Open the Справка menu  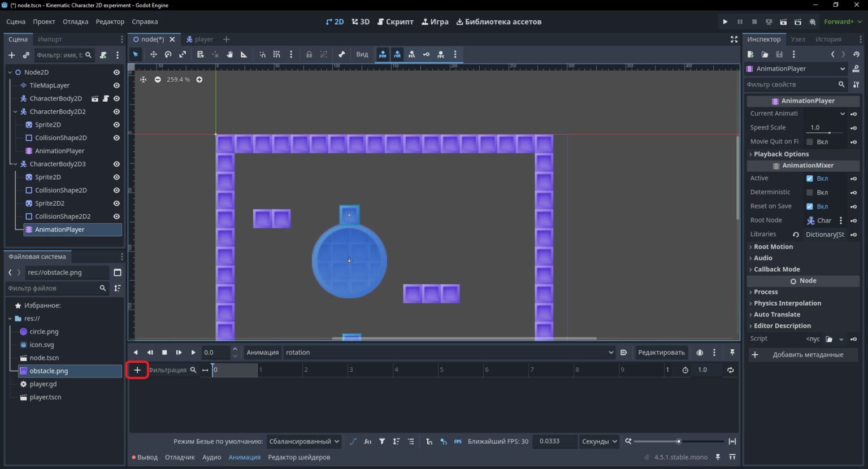pos(145,21)
